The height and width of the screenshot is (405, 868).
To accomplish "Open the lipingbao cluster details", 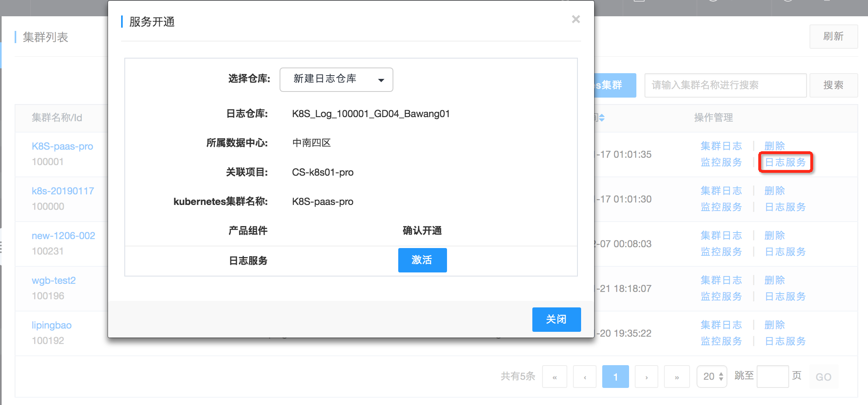I will [51, 325].
